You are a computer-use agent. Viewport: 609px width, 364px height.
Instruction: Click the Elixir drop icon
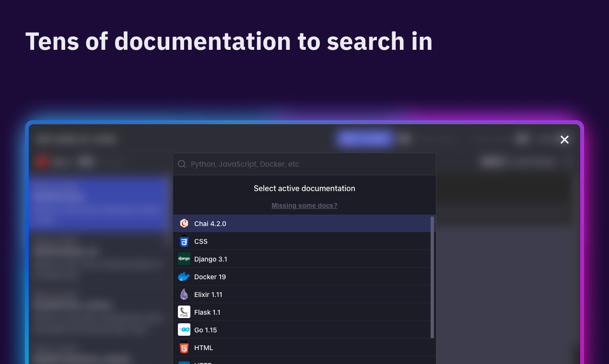click(x=184, y=294)
